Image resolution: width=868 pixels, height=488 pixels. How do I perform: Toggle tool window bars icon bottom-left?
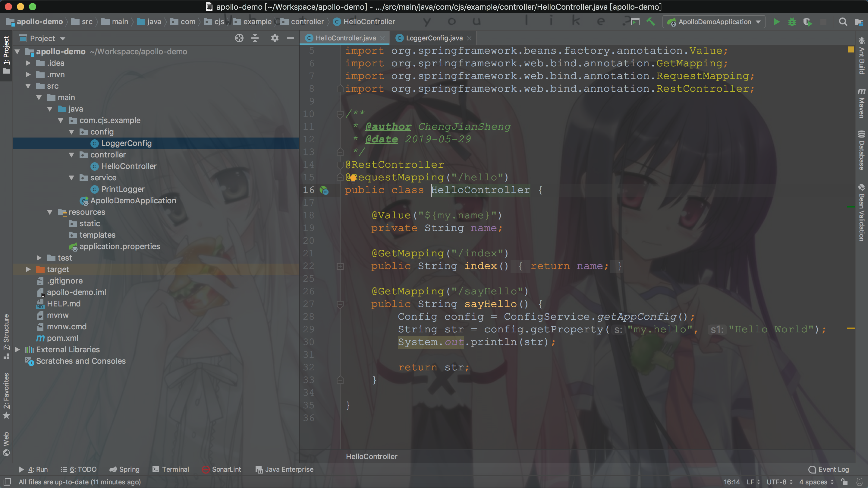coord(7,482)
